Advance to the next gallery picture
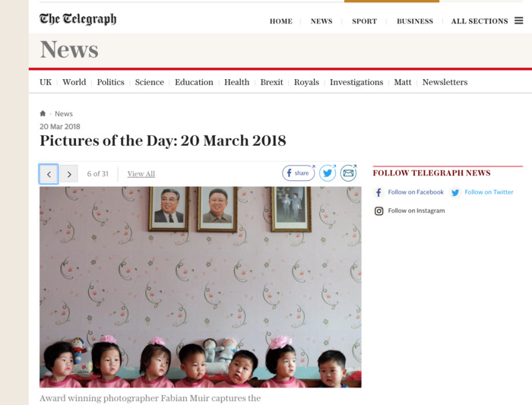 (x=69, y=174)
